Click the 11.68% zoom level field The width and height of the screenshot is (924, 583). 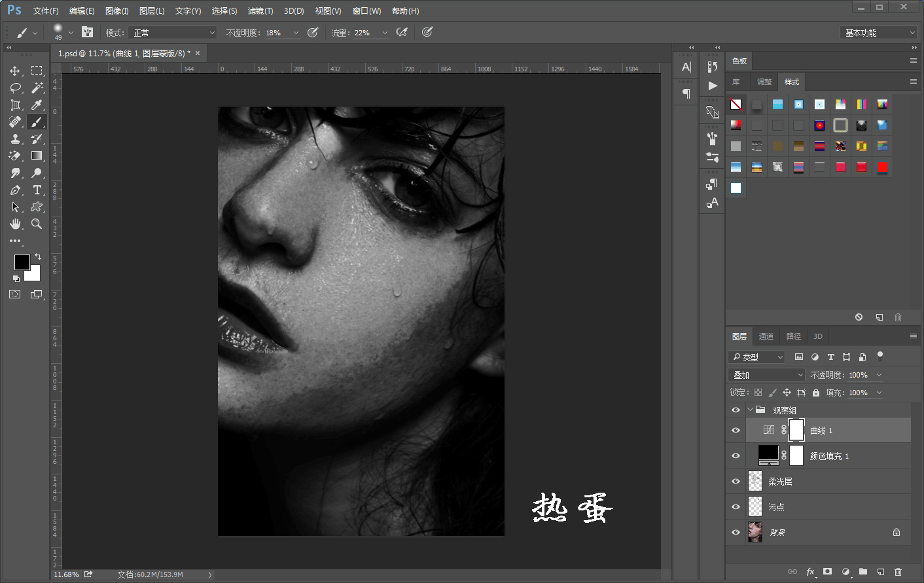coord(66,574)
